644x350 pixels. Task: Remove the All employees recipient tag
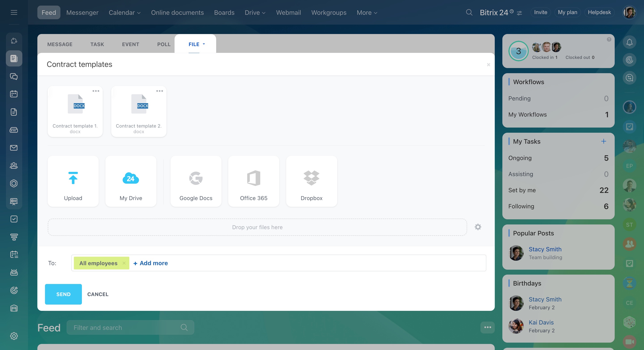tap(124, 263)
